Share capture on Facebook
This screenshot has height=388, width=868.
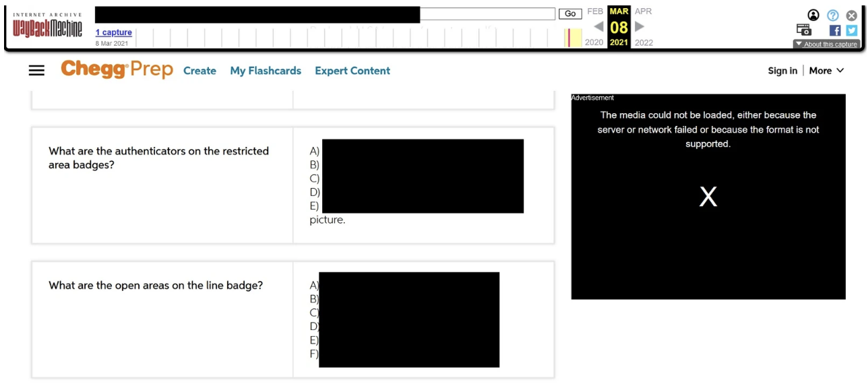tap(835, 30)
